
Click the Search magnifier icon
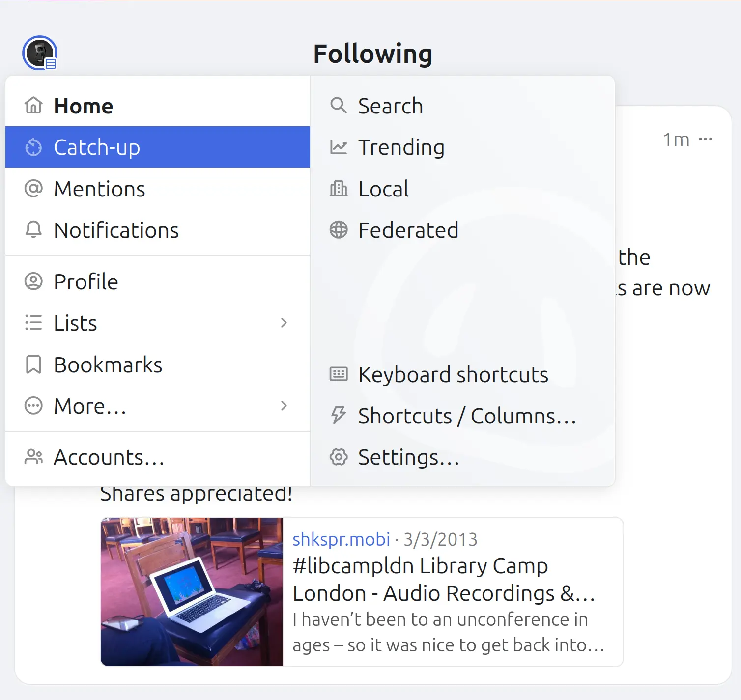point(339,106)
